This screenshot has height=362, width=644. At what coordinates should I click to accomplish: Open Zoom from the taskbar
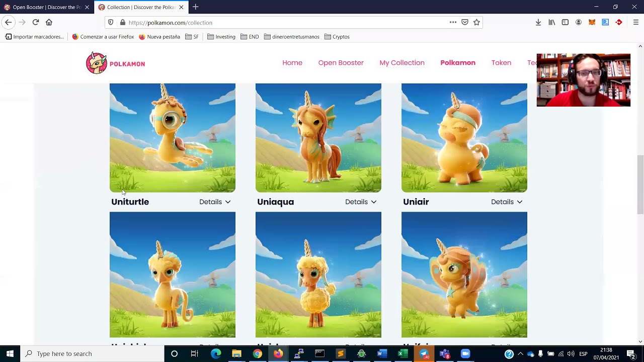465,353
